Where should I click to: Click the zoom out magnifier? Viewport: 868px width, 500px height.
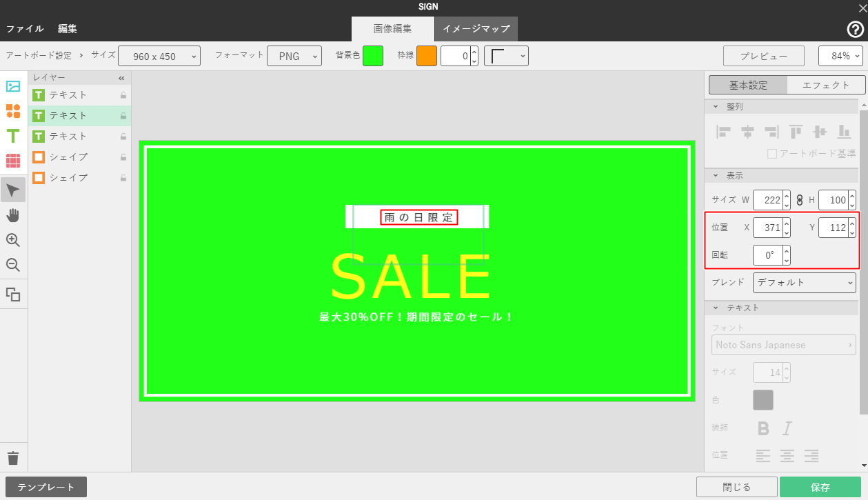coord(13,265)
